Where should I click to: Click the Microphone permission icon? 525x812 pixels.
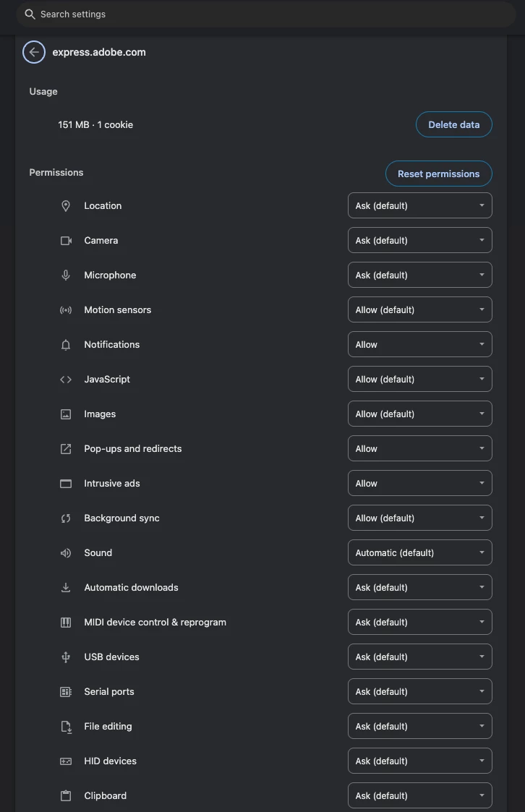coord(66,275)
